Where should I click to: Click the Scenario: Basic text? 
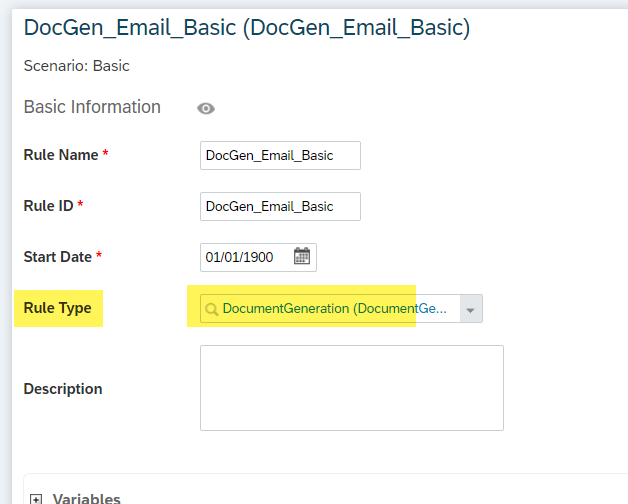pos(76,66)
